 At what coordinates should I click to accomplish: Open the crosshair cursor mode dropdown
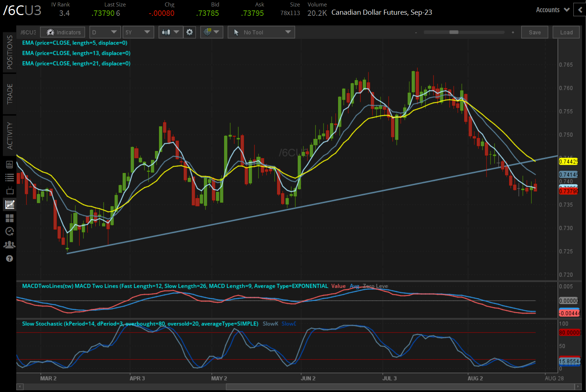[211, 32]
